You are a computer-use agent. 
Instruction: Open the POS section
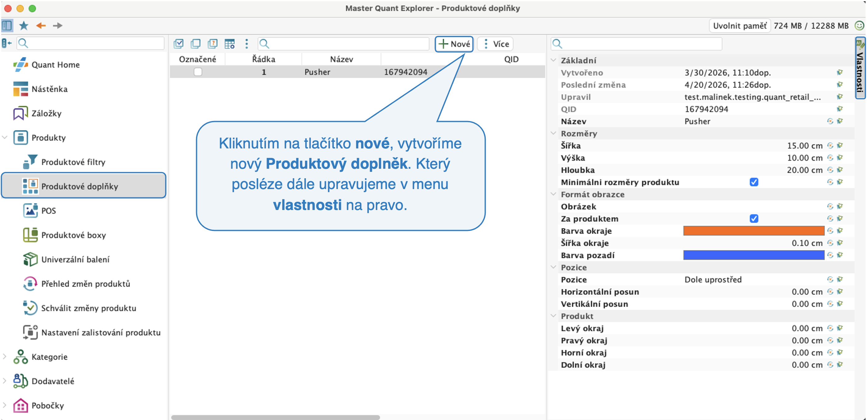pos(39,211)
